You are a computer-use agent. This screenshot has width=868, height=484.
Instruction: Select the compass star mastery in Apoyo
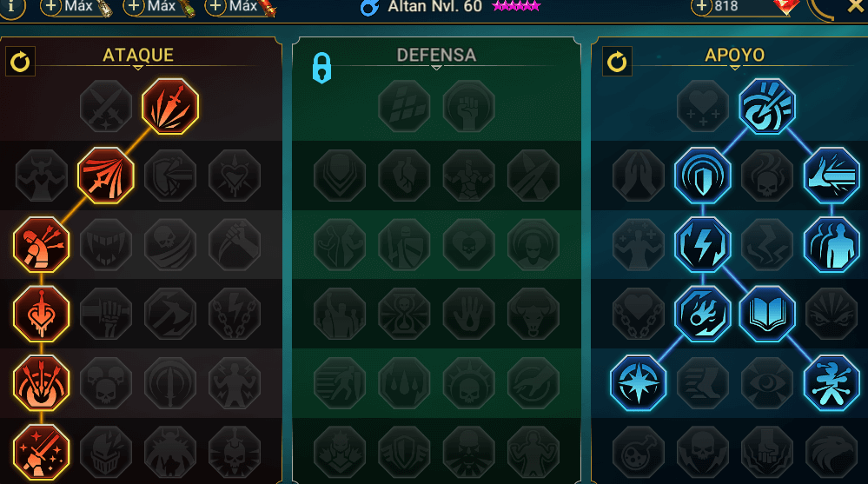pos(639,383)
